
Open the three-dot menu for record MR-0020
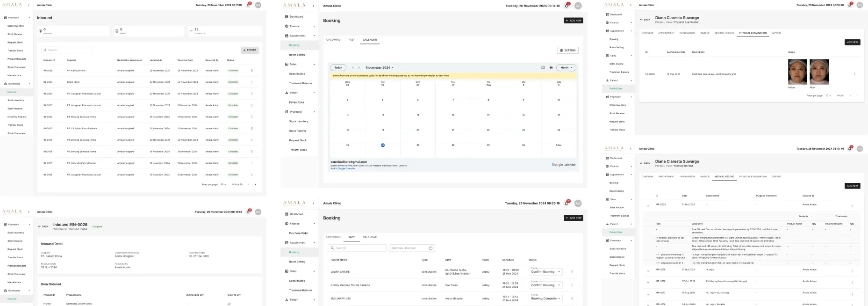tap(852, 206)
